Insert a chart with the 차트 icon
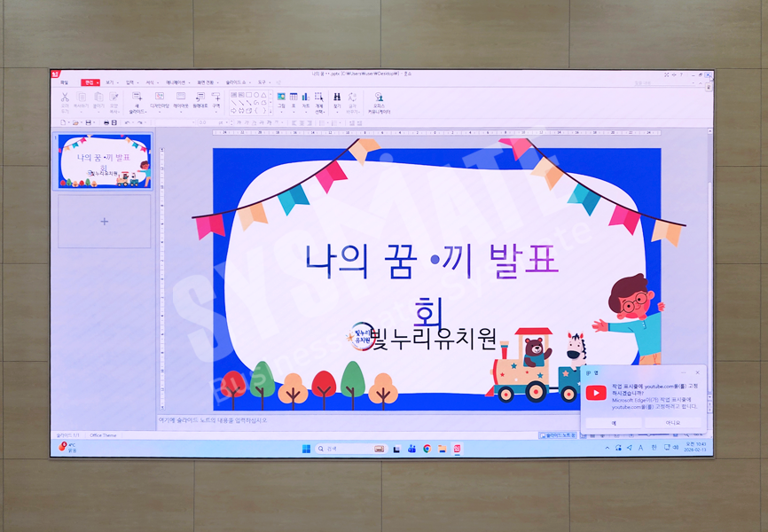The width and height of the screenshot is (768, 532). click(305, 98)
